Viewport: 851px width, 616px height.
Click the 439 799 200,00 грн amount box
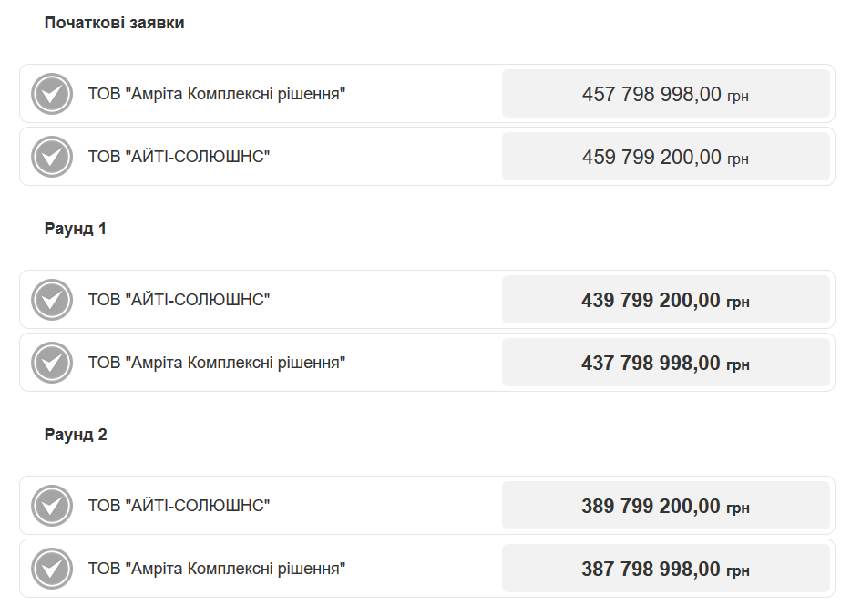[x=666, y=300]
